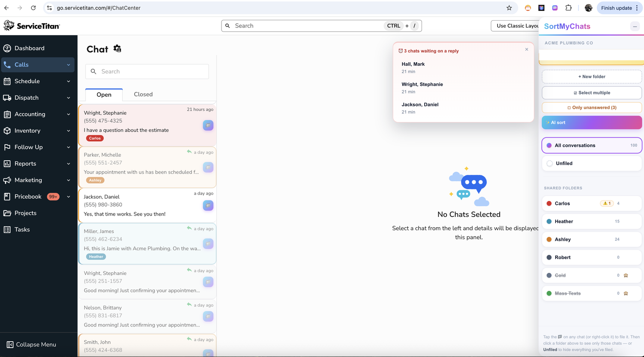Click the Dashboard icon in sidebar
This screenshot has width=644, height=357.
[7, 48]
